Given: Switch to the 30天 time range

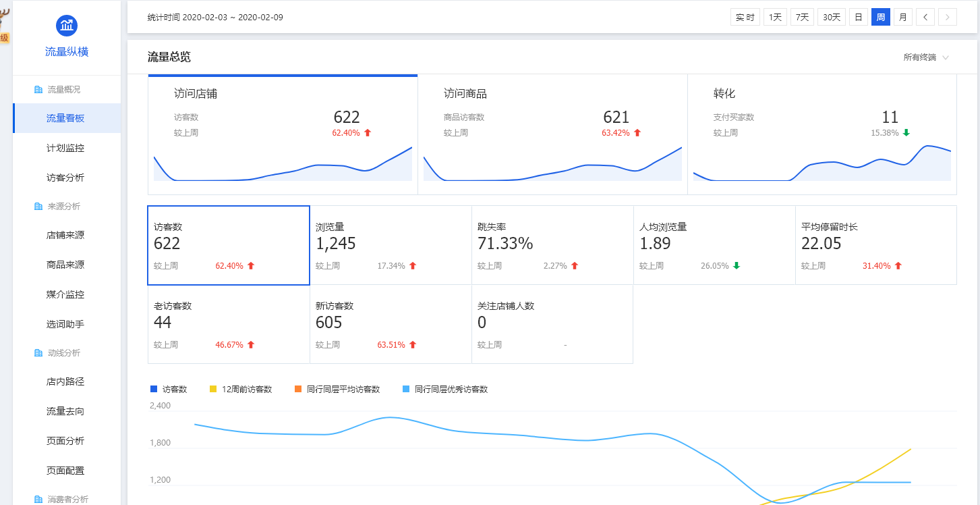Looking at the screenshot, I should 831,17.
